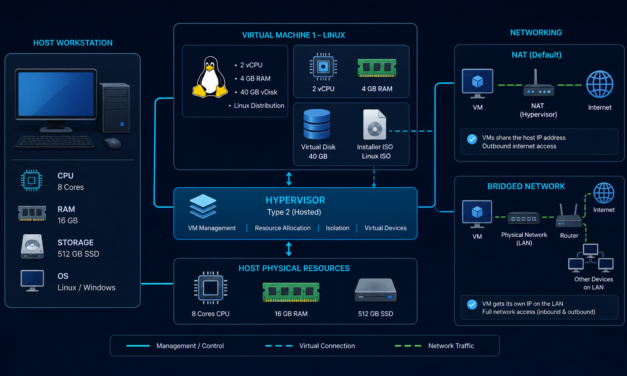Click the dashed green Network Traffic legend line
This screenshot has height=376, width=627.
click(408, 346)
